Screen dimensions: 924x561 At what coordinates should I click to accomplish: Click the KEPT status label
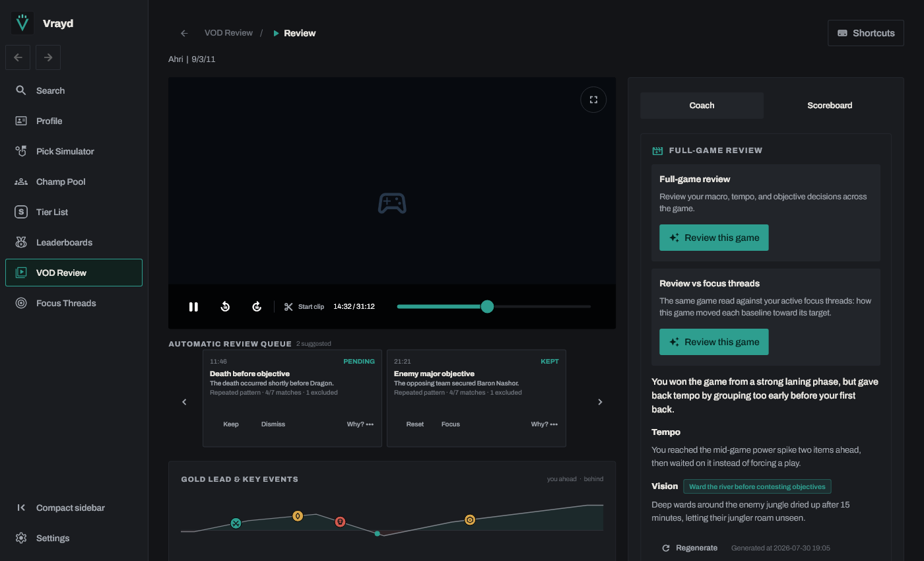(550, 362)
